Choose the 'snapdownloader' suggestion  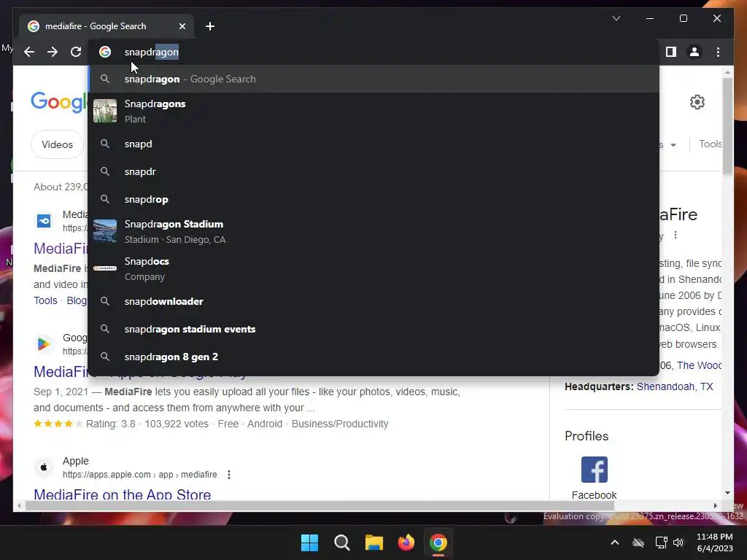click(374, 301)
